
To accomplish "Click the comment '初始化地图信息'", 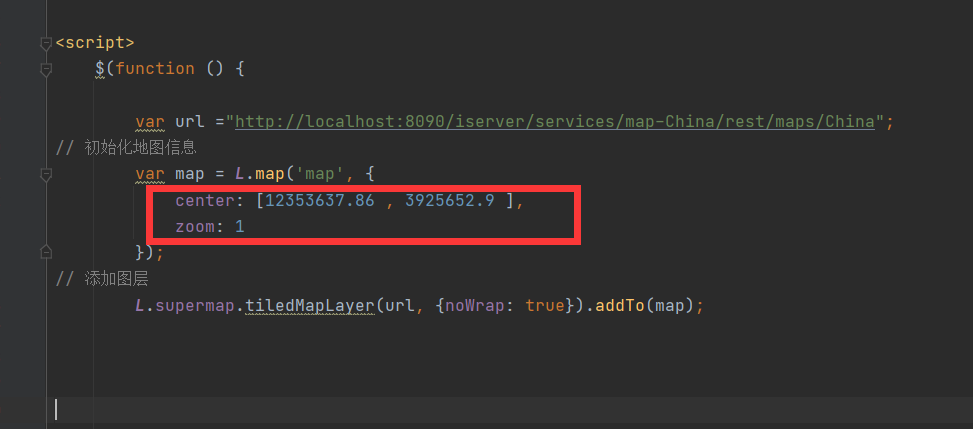I will (140, 148).
